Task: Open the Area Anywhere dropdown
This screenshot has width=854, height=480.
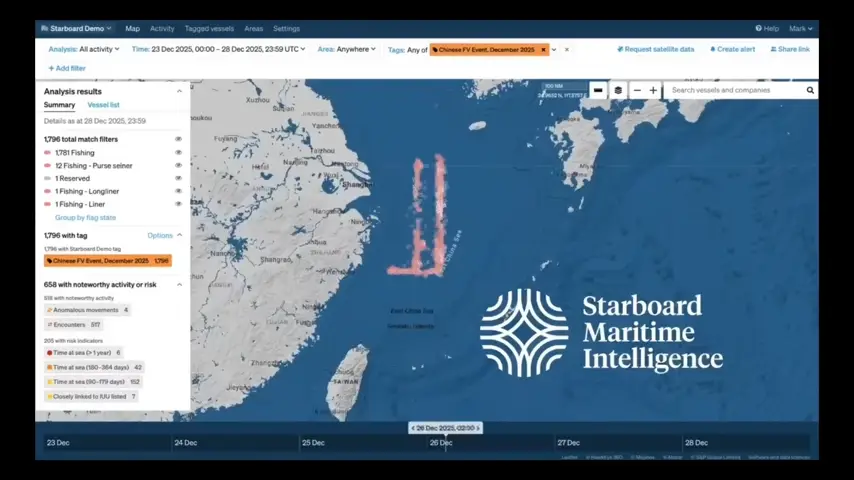Action: coord(346,49)
